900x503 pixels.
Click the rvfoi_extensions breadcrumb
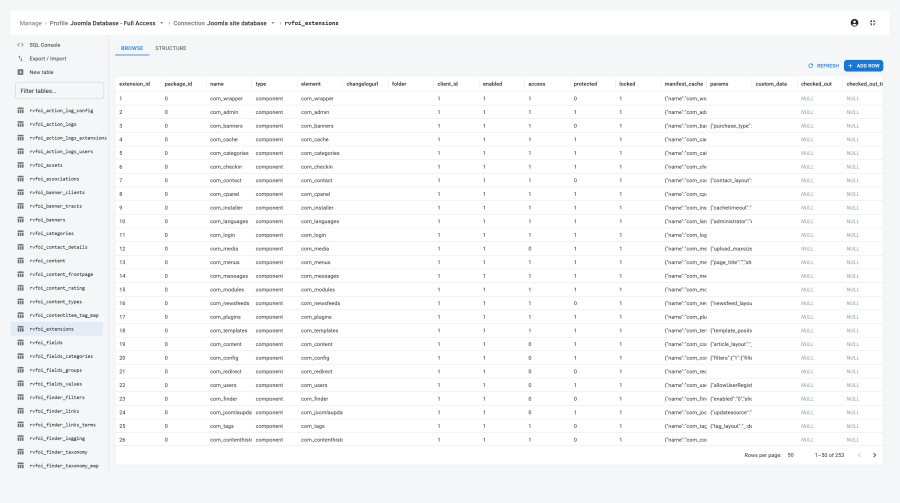coord(311,24)
